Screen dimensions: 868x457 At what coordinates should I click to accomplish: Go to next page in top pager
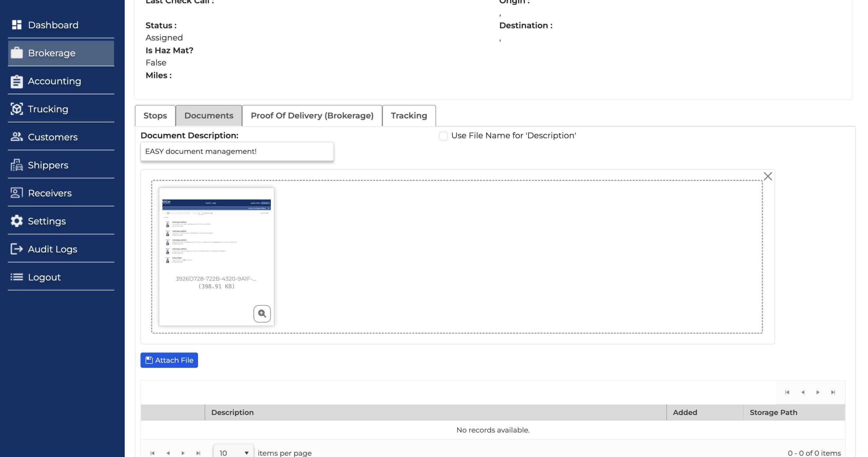tap(818, 392)
